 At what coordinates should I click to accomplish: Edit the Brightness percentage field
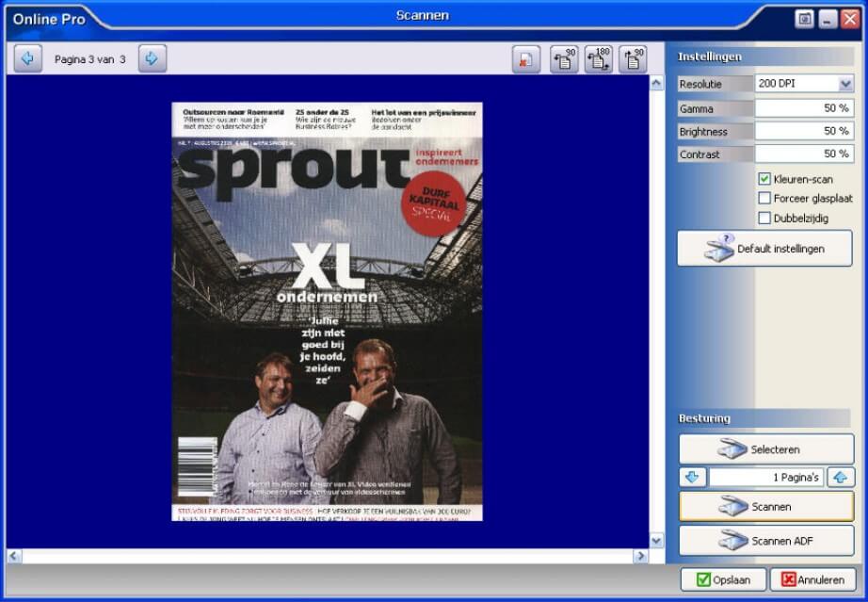[x=804, y=131]
